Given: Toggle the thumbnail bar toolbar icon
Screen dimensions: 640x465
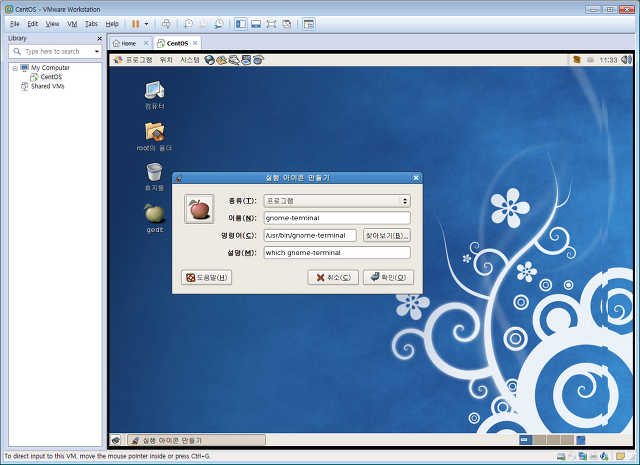Looking at the screenshot, I should click(x=256, y=24).
